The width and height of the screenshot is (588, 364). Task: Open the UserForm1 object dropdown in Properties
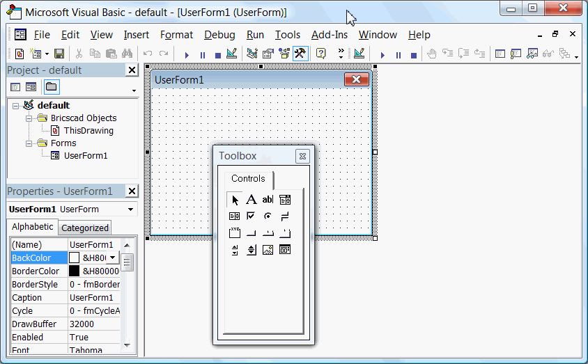pyautogui.click(x=130, y=209)
